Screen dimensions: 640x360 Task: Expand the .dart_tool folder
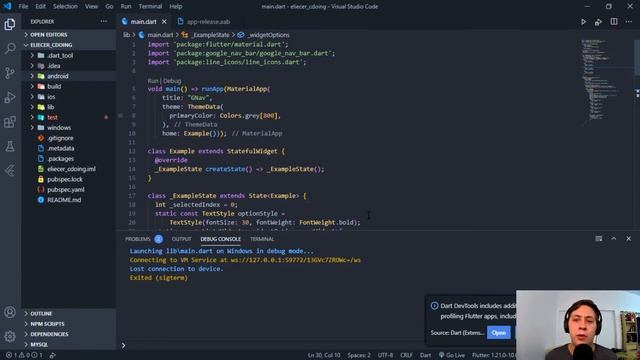click(69, 56)
